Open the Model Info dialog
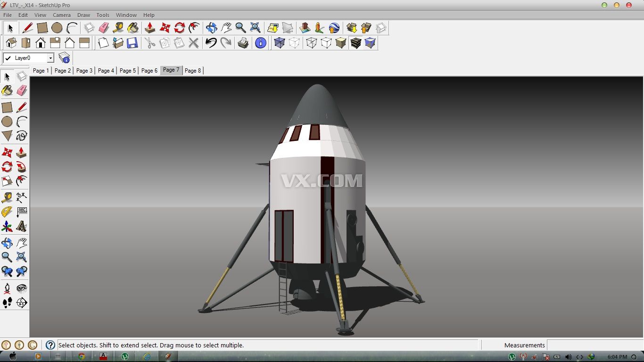The image size is (644, 362). click(261, 43)
